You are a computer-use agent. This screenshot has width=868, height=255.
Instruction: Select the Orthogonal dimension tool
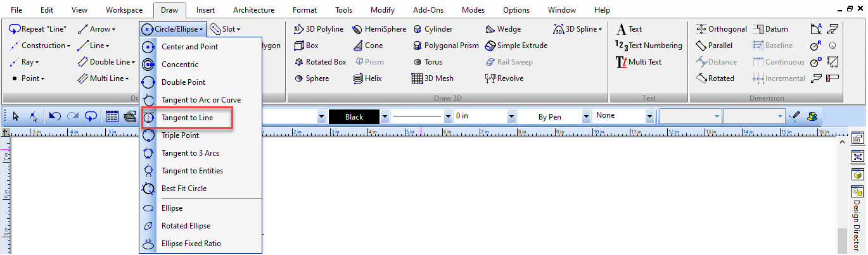(721, 29)
